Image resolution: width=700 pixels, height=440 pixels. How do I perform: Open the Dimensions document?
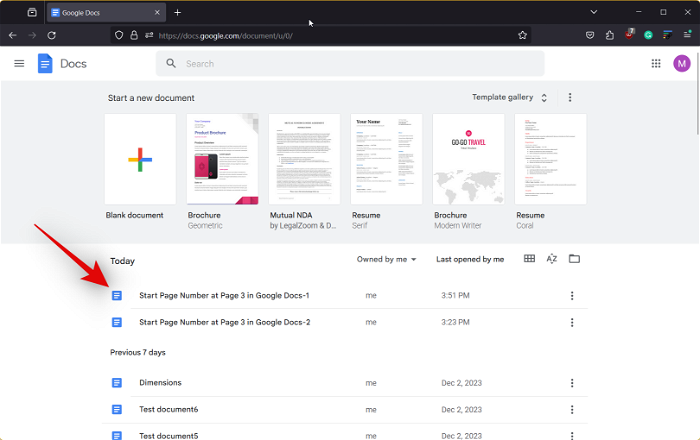pos(160,382)
